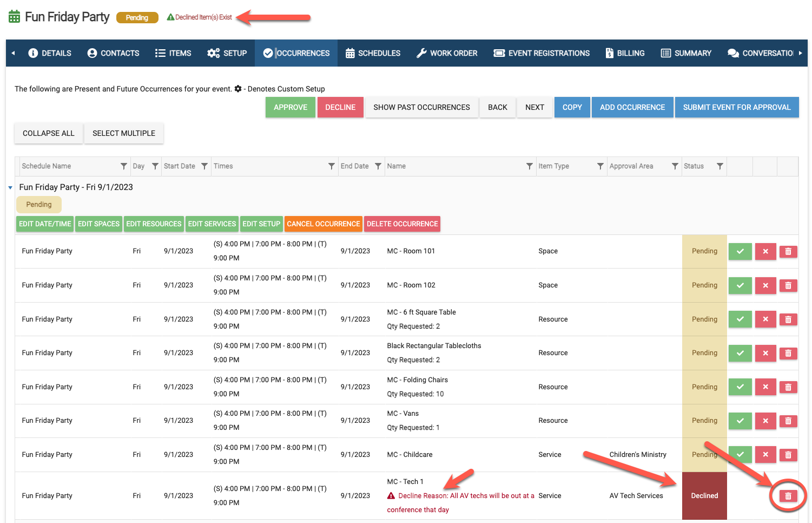Delete the declined MC - Tech 1 item
812x523 pixels.
[x=788, y=495]
